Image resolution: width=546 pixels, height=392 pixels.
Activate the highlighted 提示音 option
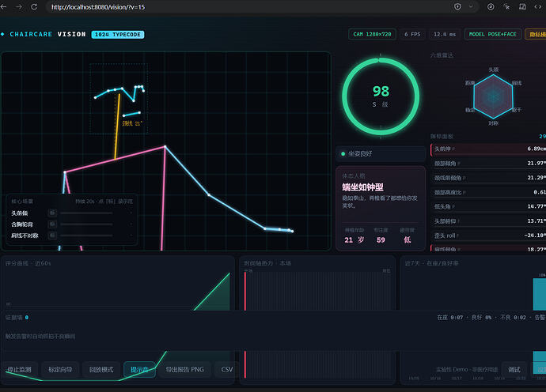click(x=139, y=369)
